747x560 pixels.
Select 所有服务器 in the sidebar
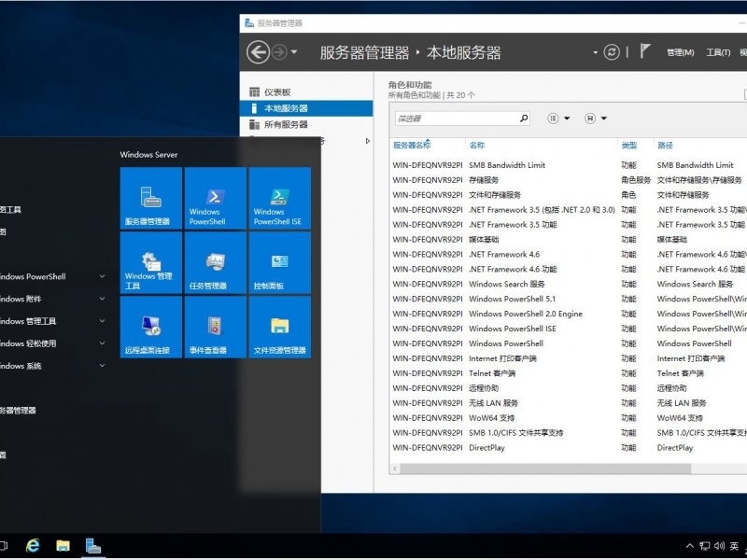(306, 124)
